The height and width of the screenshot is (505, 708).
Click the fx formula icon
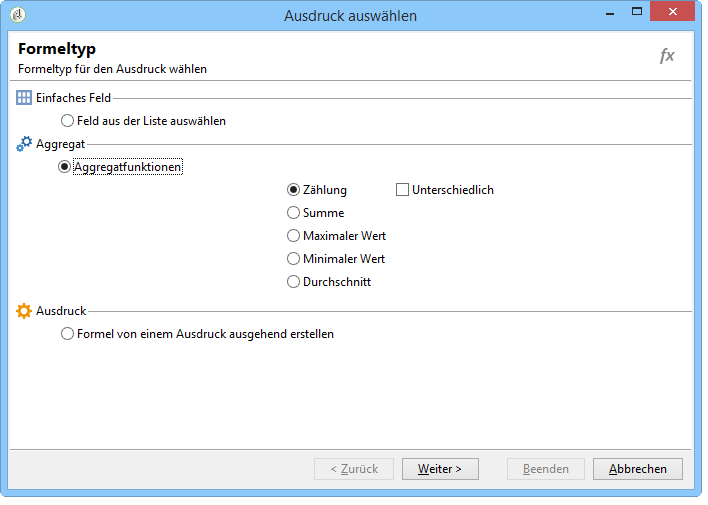666,56
